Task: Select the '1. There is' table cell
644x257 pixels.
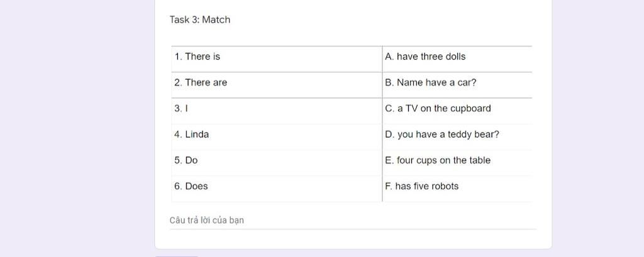Action: pyautogui.click(x=277, y=59)
